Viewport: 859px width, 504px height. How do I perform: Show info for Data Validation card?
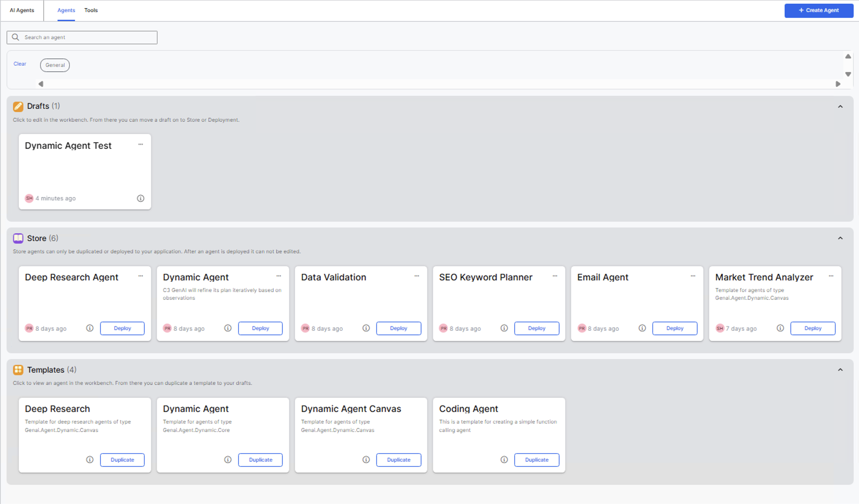(366, 328)
